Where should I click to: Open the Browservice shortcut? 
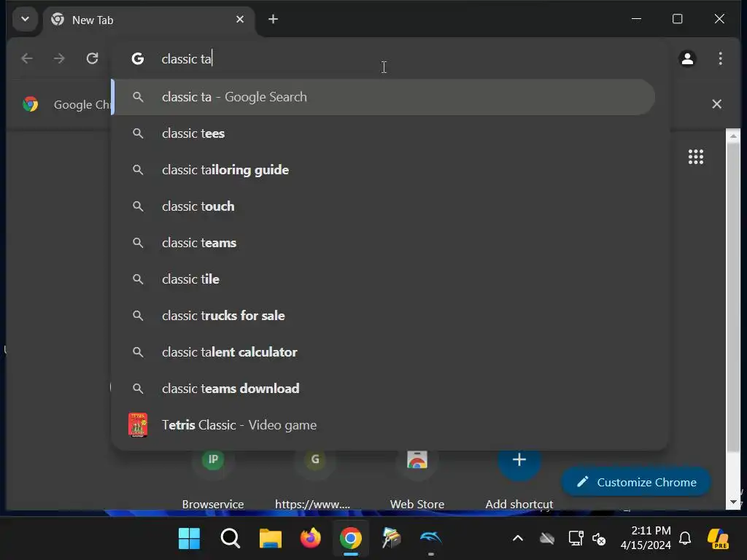(x=212, y=478)
